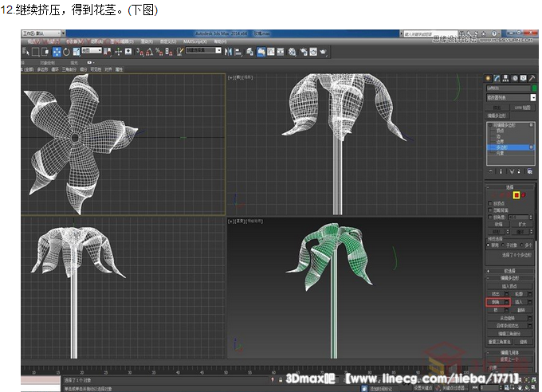
Task: Click the Select and Manipulate icon
Action: click(118, 52)
